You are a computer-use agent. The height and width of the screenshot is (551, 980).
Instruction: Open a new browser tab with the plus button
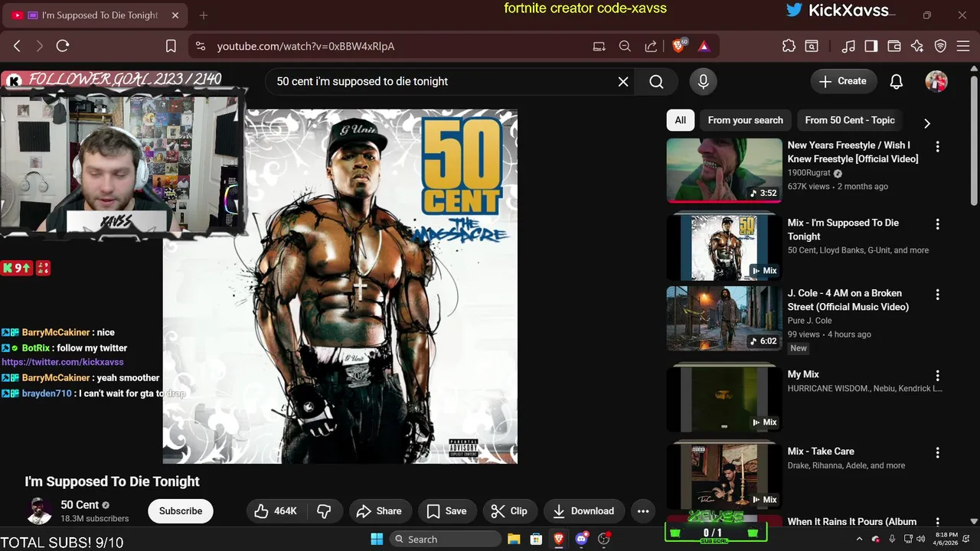[204, 15]
